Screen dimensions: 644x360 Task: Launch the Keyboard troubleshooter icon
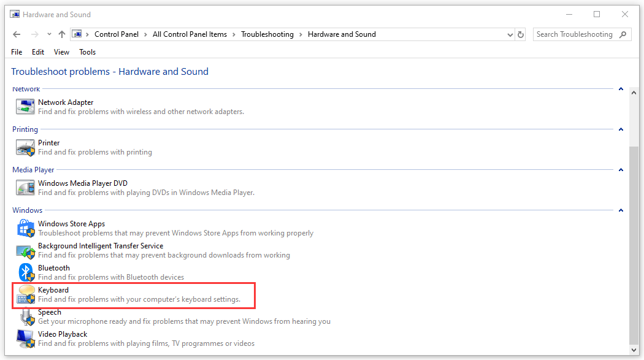pos(26,294)
